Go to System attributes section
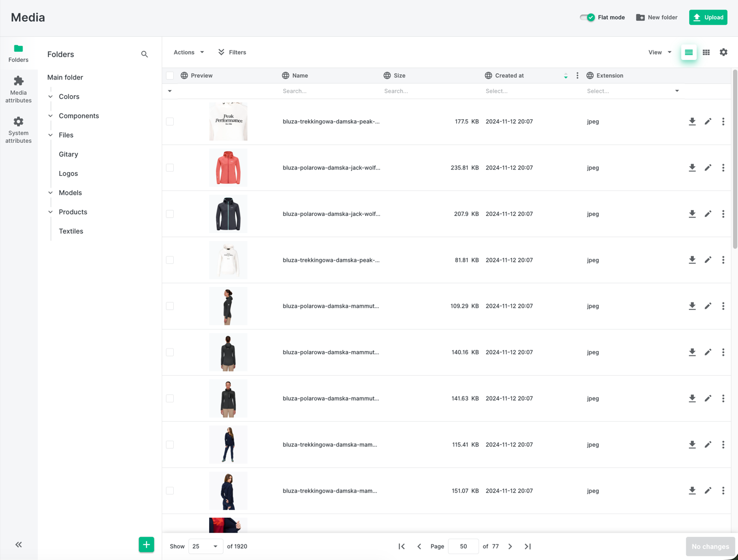 19,130
